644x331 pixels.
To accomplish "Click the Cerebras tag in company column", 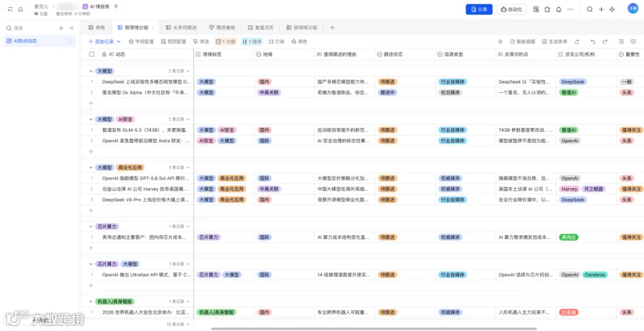I will coord(595,275).
